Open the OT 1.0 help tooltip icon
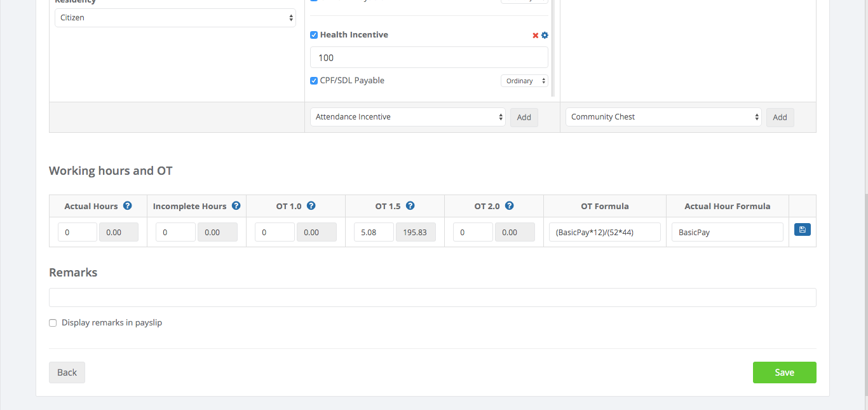Viewport: 868px width, 410px height. pyautogui.click(x=311, y=206)
